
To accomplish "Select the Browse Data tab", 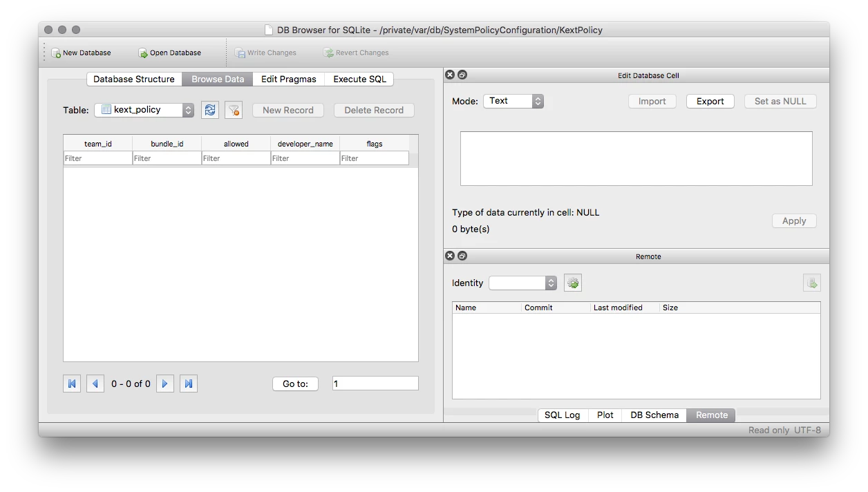I will pyautogui.click(x=218, y=79).
